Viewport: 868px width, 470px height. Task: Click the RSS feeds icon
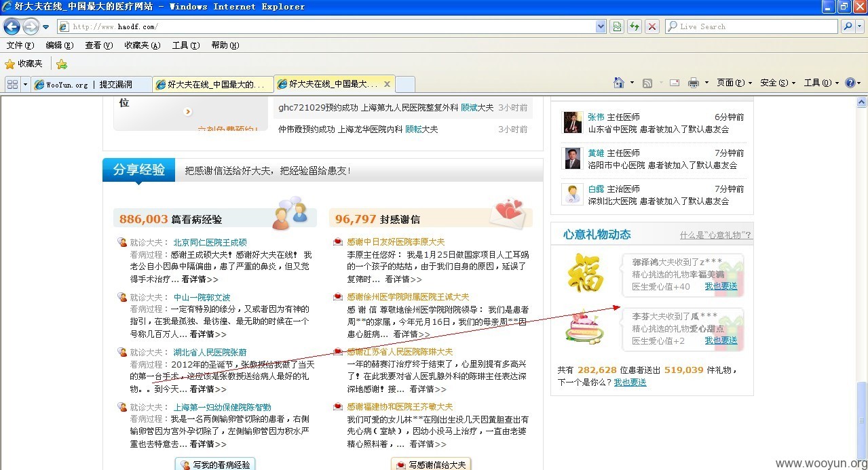(647, 83)
